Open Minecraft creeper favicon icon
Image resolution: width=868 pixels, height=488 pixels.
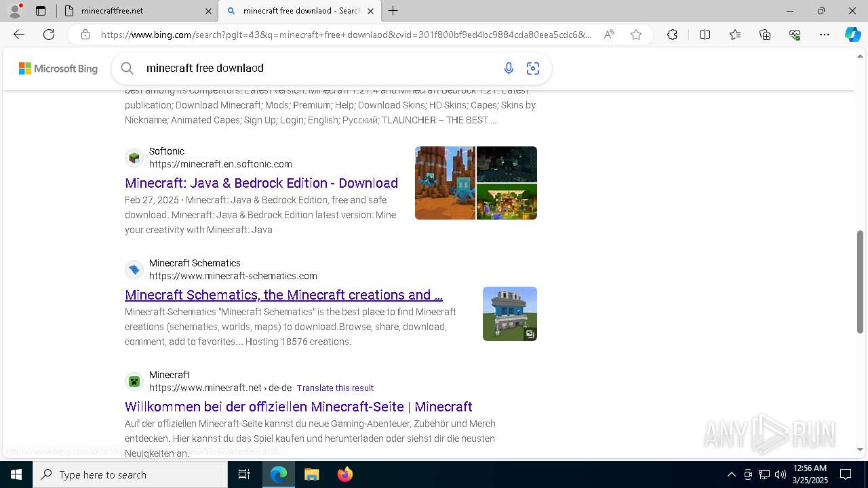click(x=134, y=382)
